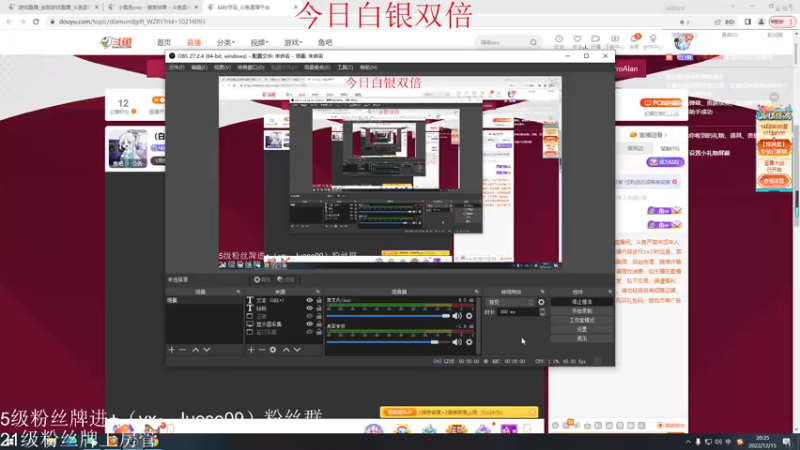Move scene up with the up arrow in Scenes panel
The height and width of the screenshot is (450, 800).
195,349
